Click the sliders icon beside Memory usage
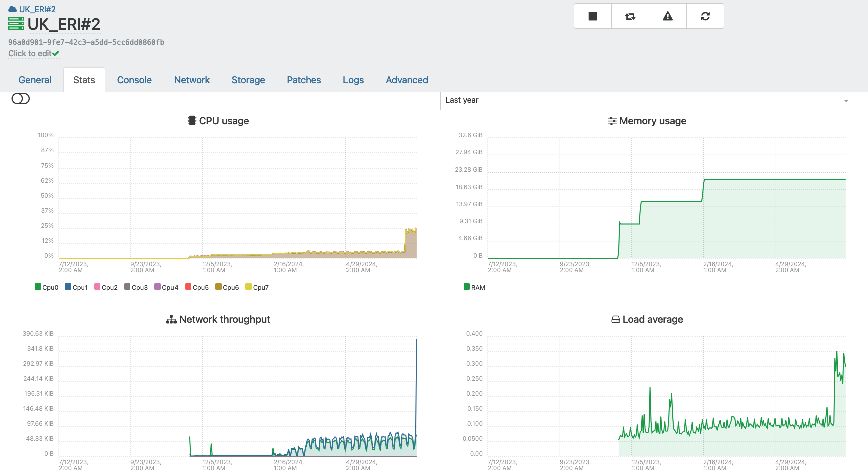Viewport: 868px width, 471px height. click(612, 121)
